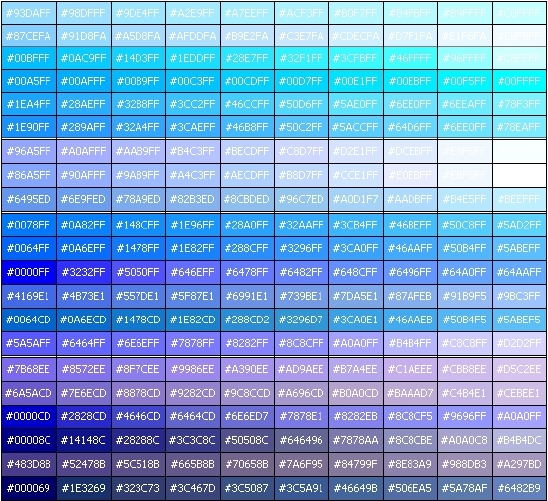Choose the #C1AEEE swatch
Image resolution: width=548 pixels, height=501 pixels.
coord(410,369)
